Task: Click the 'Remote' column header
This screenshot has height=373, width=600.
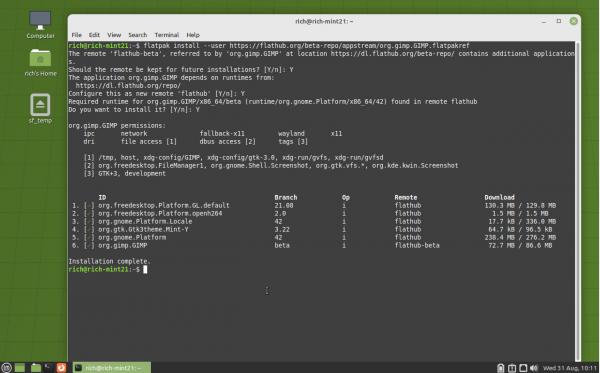Action: 406,197
